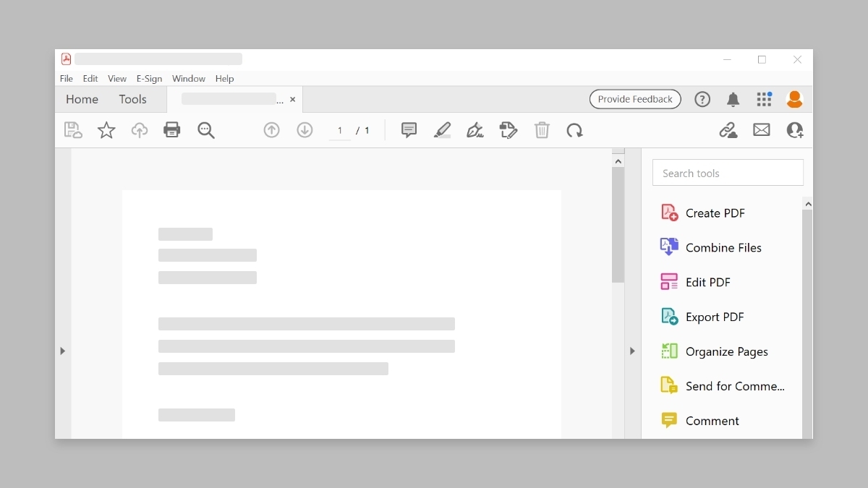The height and width of the screenshot is (488, 868).
Task: Click the Combine Files label
Action: (x=723, y=247)
